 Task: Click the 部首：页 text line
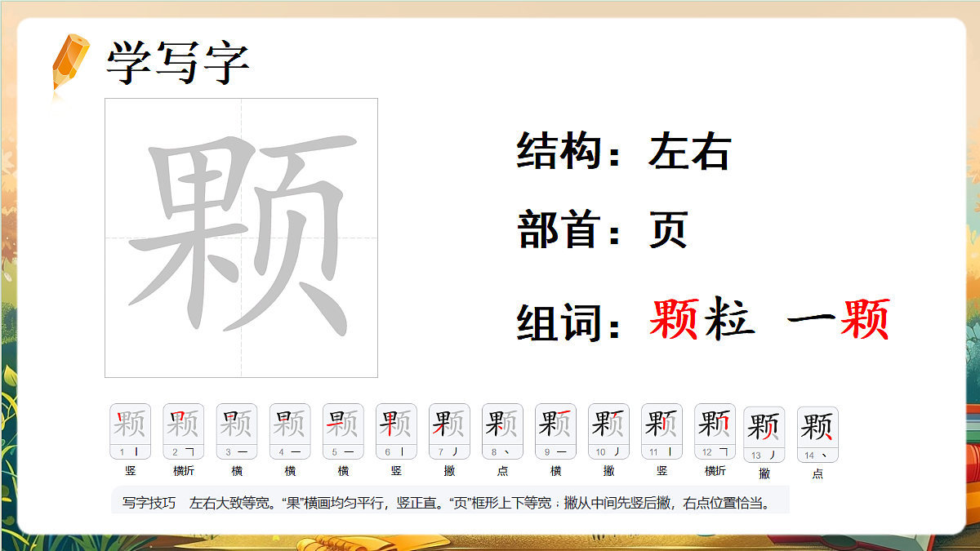603,229
